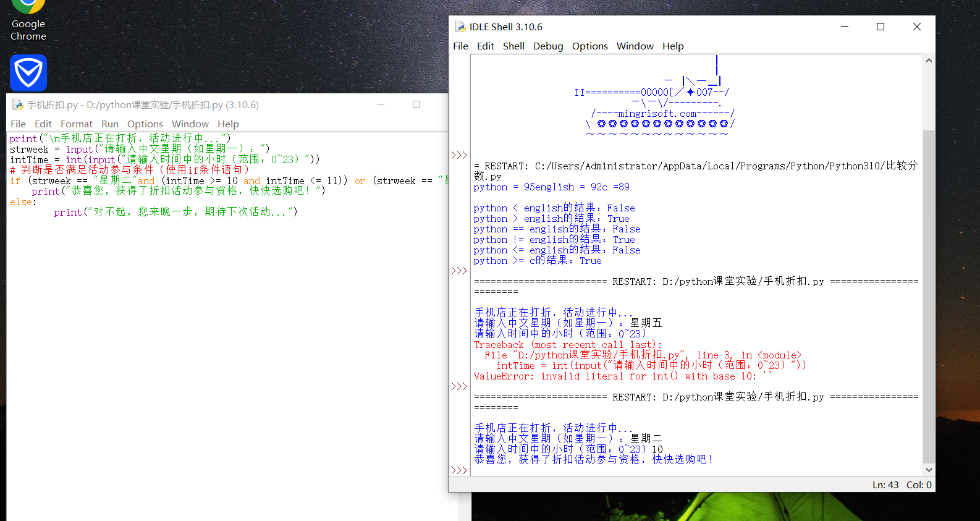Open Window menu in IDLE Shell
The image size is (980, 521).
[635, 46]
